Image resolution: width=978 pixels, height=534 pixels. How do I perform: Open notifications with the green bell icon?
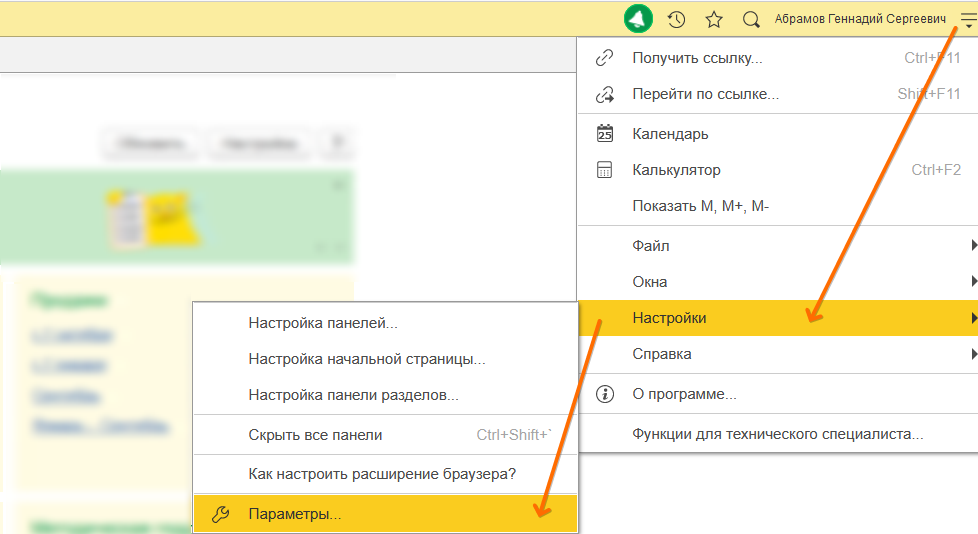click(x=638, y=19)
